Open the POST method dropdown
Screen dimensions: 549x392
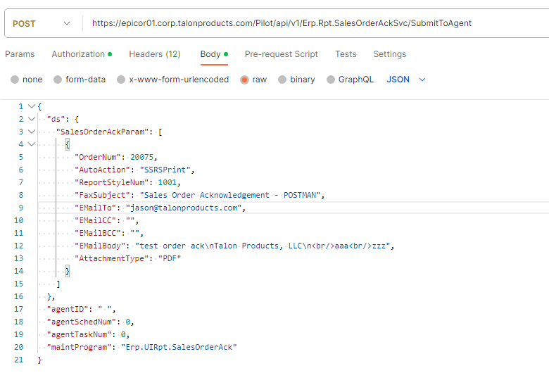coord(42,23)
